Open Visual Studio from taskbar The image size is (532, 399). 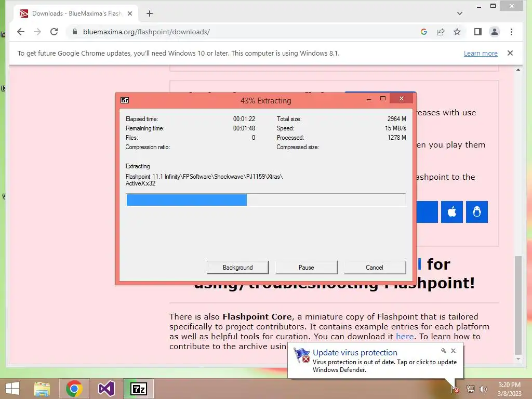pyautogui.click(x=106, y=389)
